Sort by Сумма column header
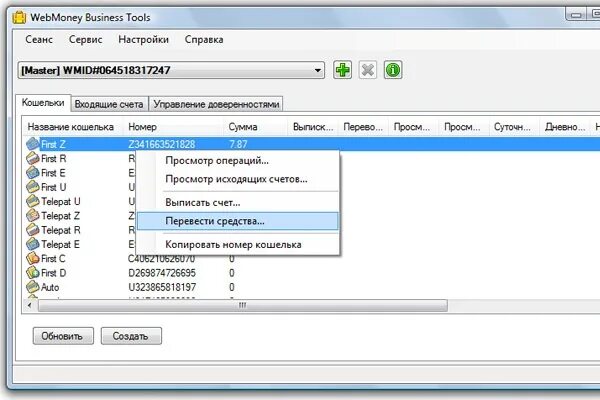 pyautogui.click(x=255, y=127)
